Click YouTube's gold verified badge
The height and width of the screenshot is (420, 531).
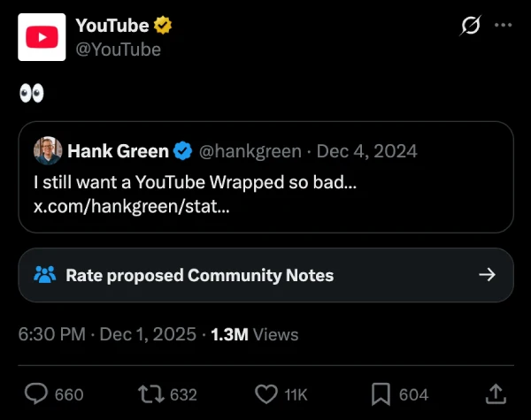coord(163,26)
